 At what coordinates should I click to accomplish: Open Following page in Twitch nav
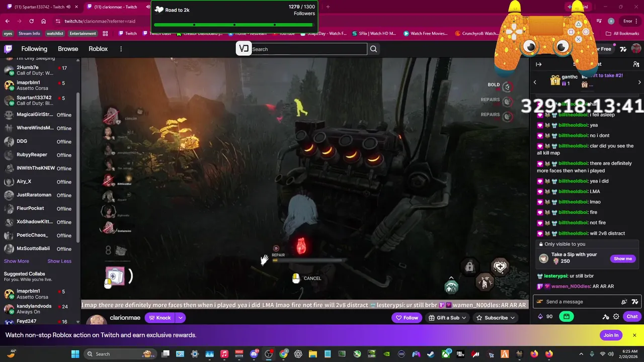[34, 49]
